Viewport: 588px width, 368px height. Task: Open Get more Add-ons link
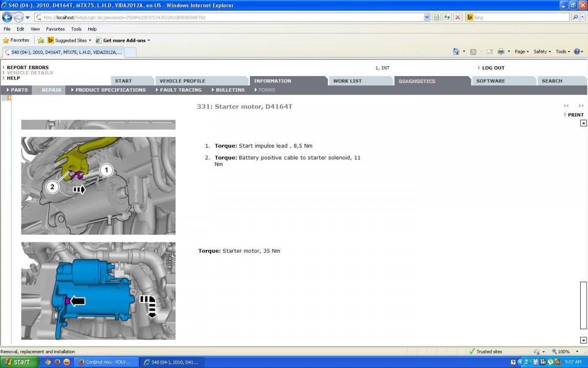123,40
